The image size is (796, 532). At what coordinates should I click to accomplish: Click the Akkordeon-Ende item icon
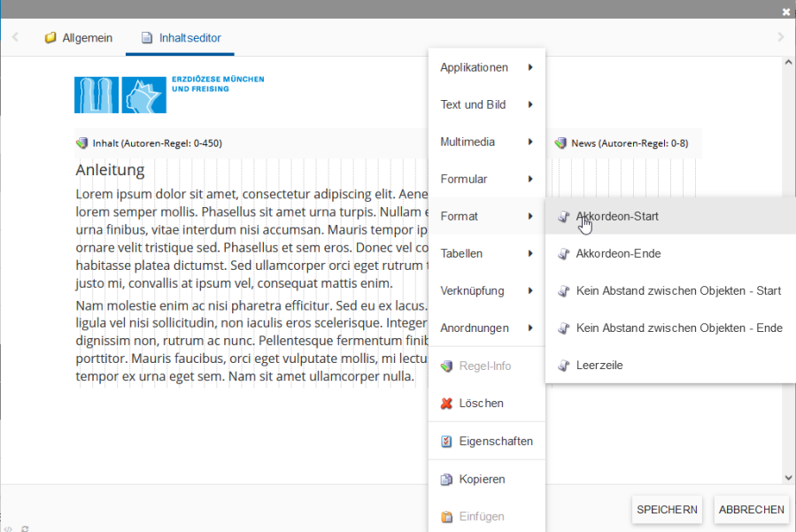(x=564, y=254)
